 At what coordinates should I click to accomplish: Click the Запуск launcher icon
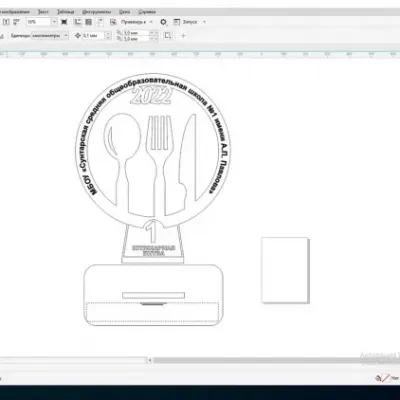[x=176, y=22]
